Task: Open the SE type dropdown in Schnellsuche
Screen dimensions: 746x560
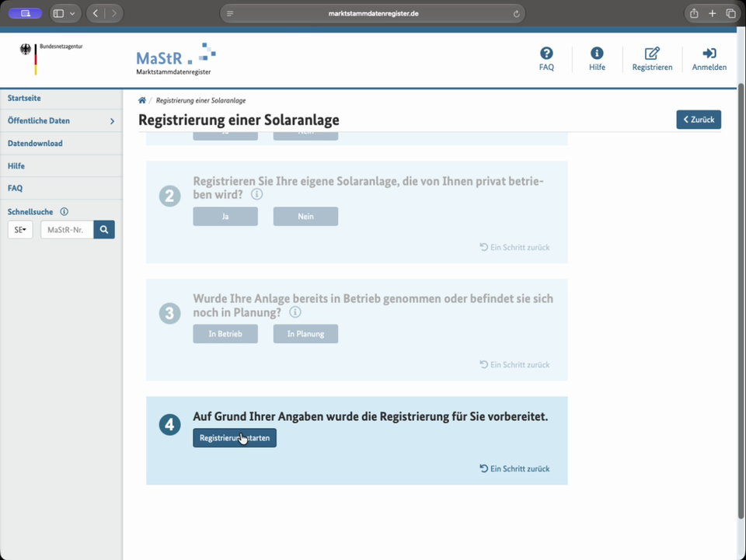Action: tap(20, 230)
